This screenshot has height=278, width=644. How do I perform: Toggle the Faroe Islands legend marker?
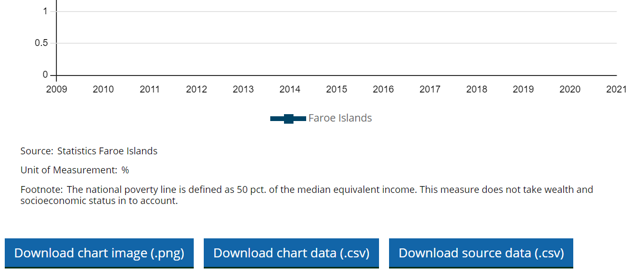pos(288,118)
